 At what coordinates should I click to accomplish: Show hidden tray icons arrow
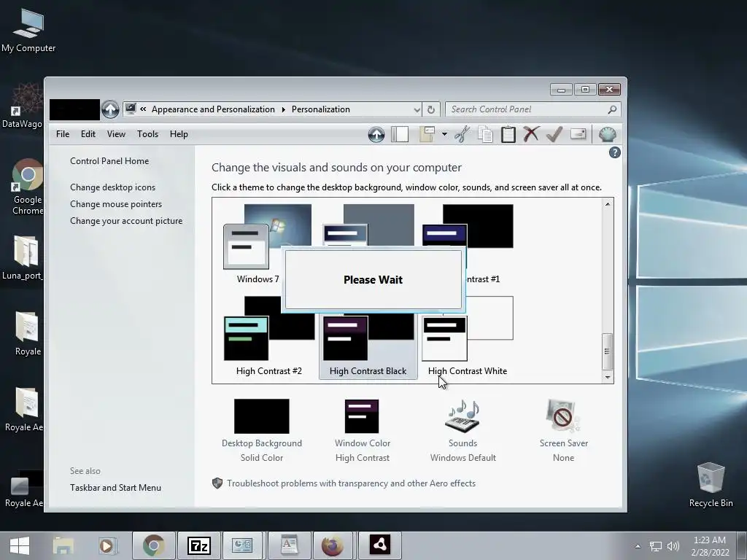[638, 546]
